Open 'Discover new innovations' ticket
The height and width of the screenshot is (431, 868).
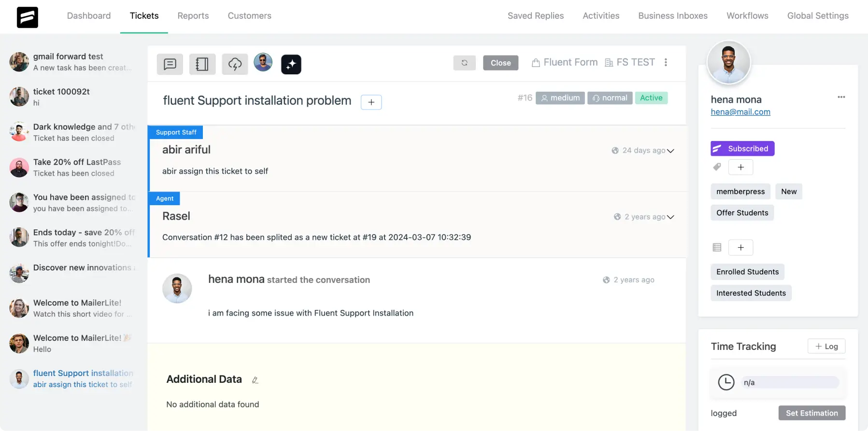[x=72, y=273]
